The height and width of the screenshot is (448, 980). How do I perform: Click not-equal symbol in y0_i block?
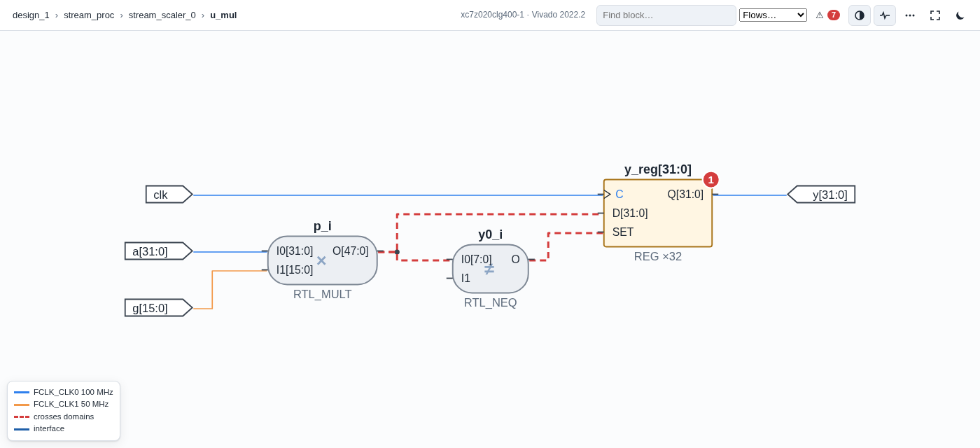point(489,269)
